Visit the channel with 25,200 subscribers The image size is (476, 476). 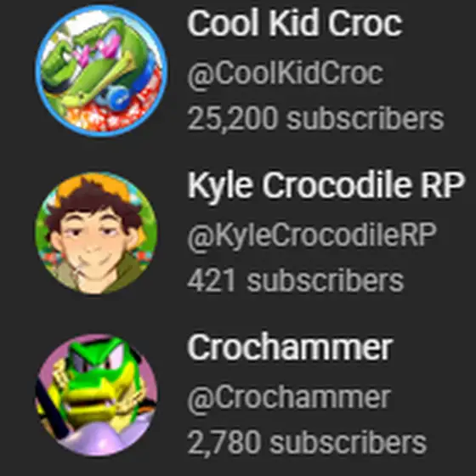294,23
